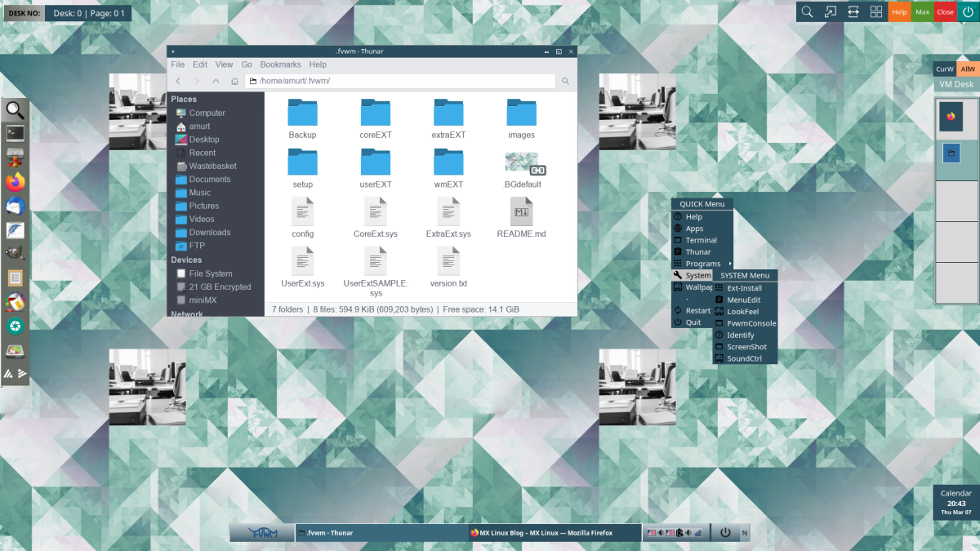
Task: Expand the Programs submenu in the QUICK Menu
Action: 702,264
